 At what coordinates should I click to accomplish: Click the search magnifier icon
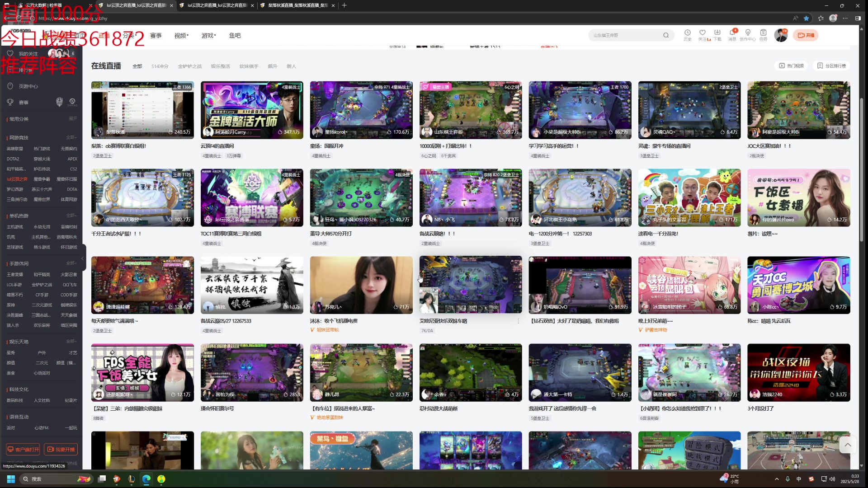pyautogui.click(x=666, y=35)
